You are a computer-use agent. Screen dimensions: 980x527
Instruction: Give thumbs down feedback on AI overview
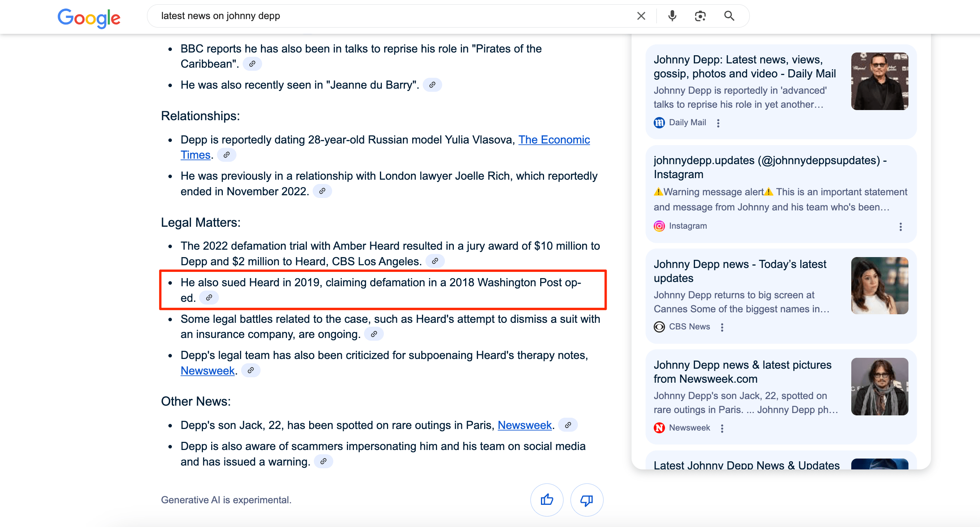pos(587,500)
